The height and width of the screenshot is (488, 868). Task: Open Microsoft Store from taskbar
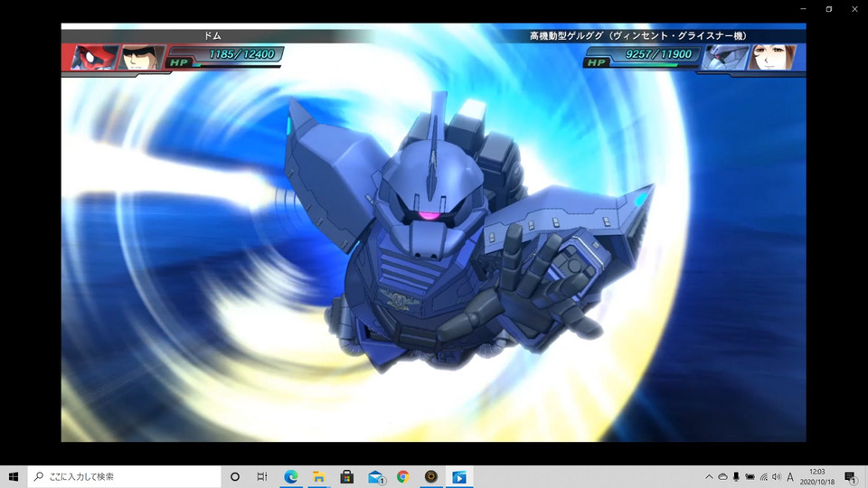point(346,476)
